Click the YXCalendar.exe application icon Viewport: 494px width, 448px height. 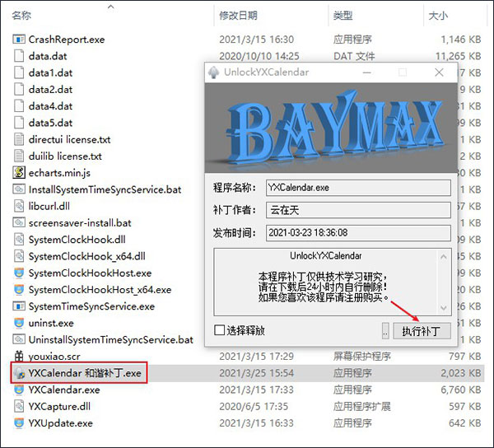pos(19,390)
